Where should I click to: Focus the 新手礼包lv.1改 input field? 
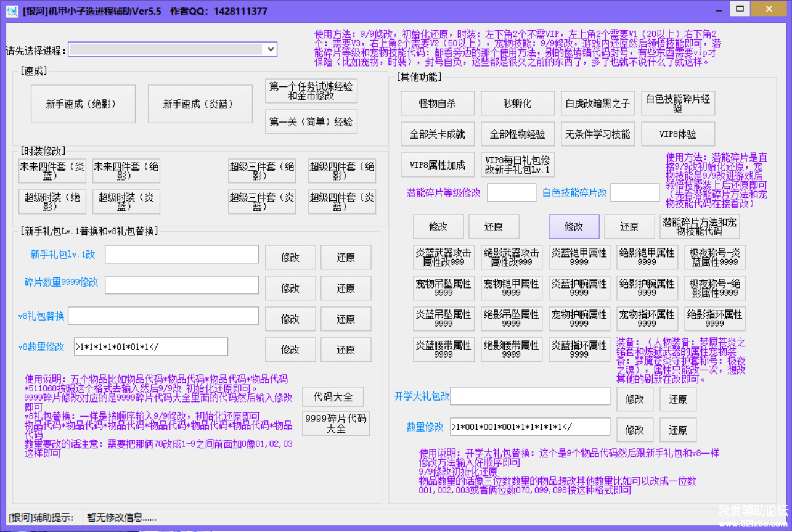(x=181, y=254)
